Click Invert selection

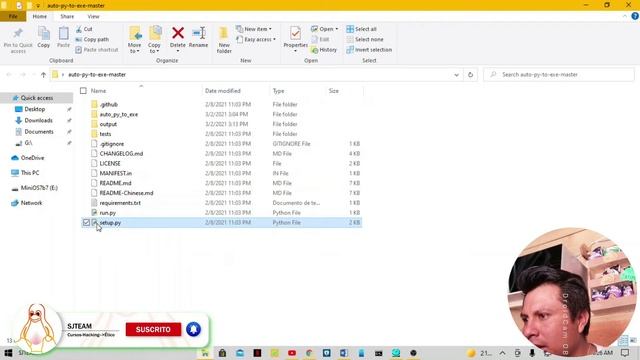[x=369, y=49]
